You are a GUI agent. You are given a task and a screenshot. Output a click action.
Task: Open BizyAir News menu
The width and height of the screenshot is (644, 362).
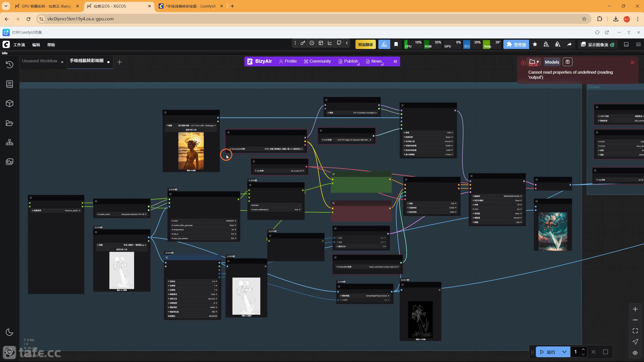point(374,61)
